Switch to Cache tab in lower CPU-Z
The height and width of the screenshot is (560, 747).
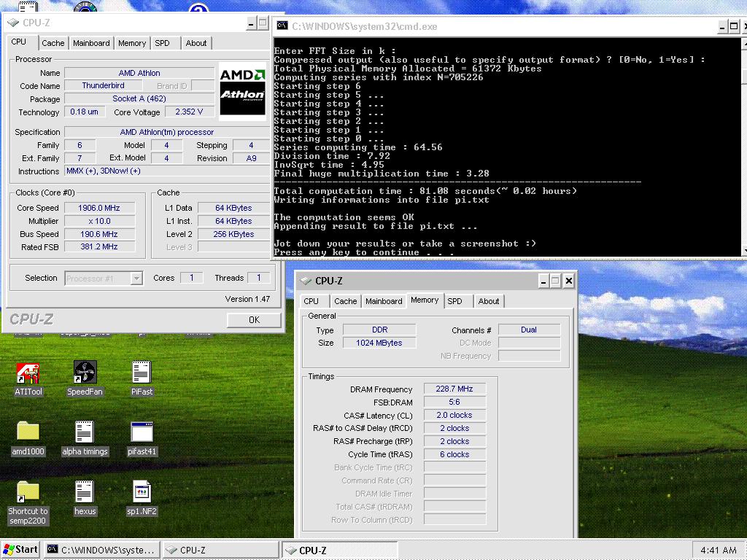coord(345,301)
